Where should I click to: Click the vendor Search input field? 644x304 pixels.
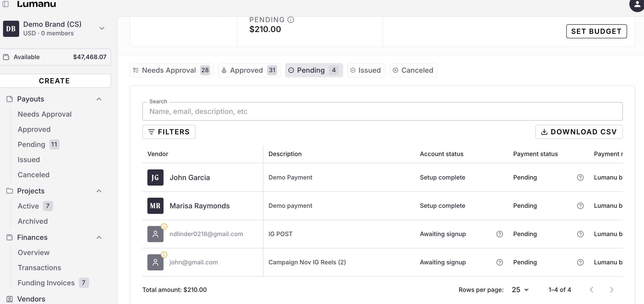(x=382, y=111)
